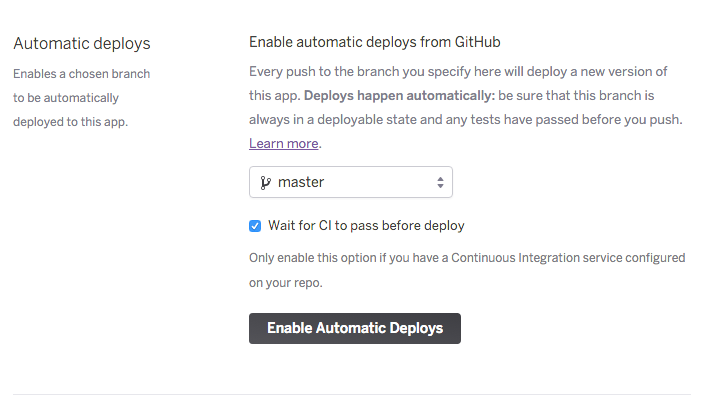The width and height of the screenshot is (718, 399).
Task: Open the master branch dropdown
Action: coord(351,182)
